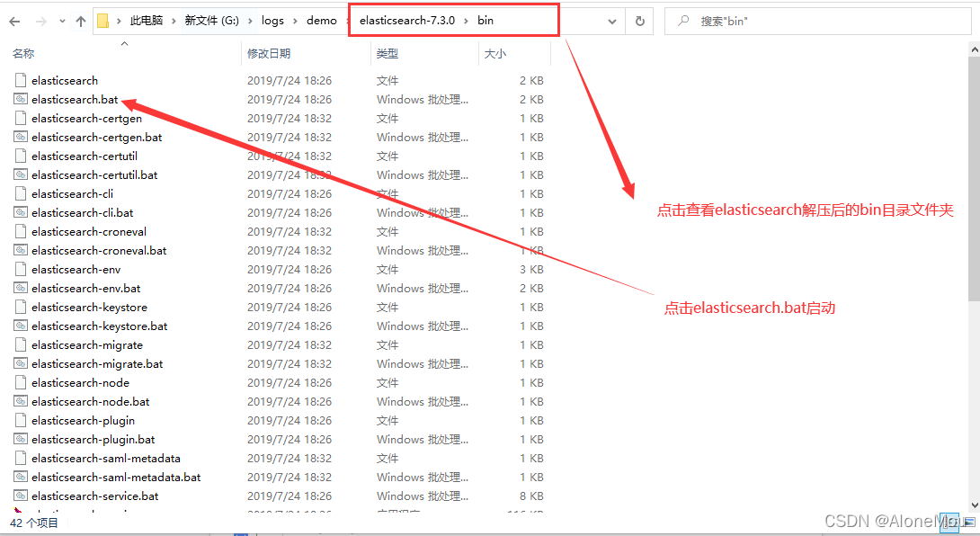The image size is (980, 536).
Task: Click the 8 KB size of elasticsearch-service.bat
Action: pyautogui.click(x=531, y=496)
